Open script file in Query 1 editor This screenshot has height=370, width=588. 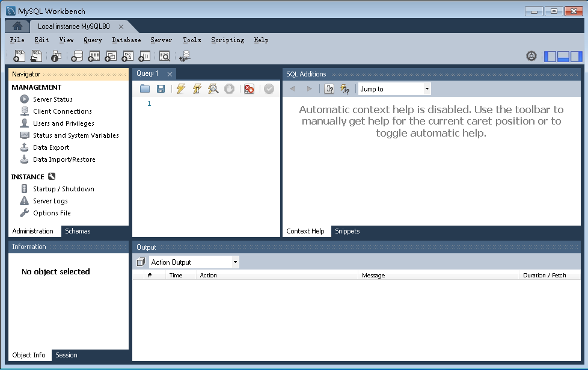pyautogui.click(x=145, y=89)
